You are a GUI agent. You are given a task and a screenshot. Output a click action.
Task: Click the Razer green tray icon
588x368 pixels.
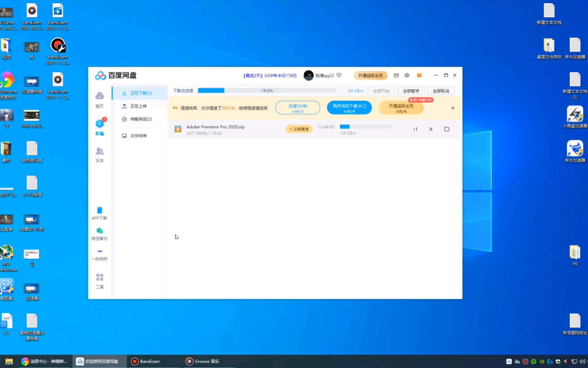(x=534, y=362)
